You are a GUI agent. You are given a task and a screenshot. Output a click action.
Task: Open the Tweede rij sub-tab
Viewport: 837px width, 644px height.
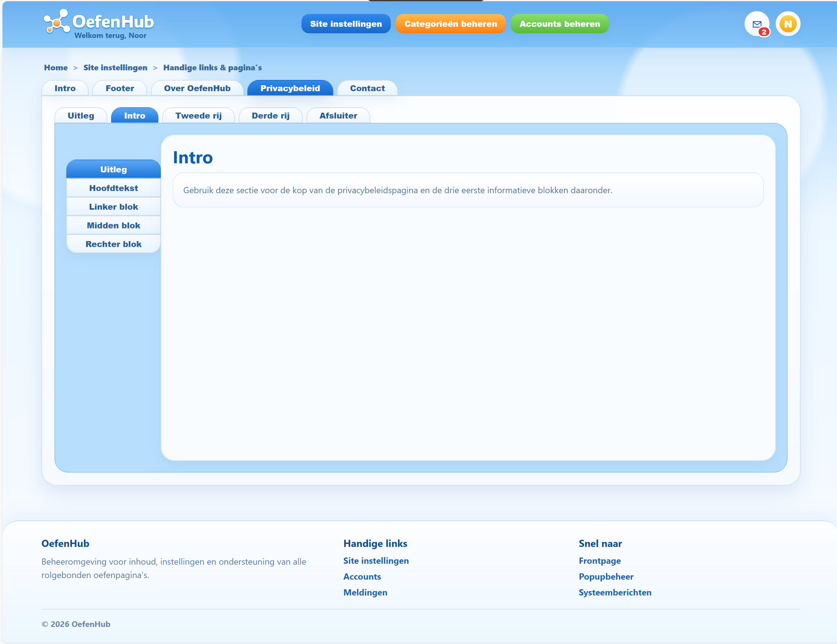[198, 115]
